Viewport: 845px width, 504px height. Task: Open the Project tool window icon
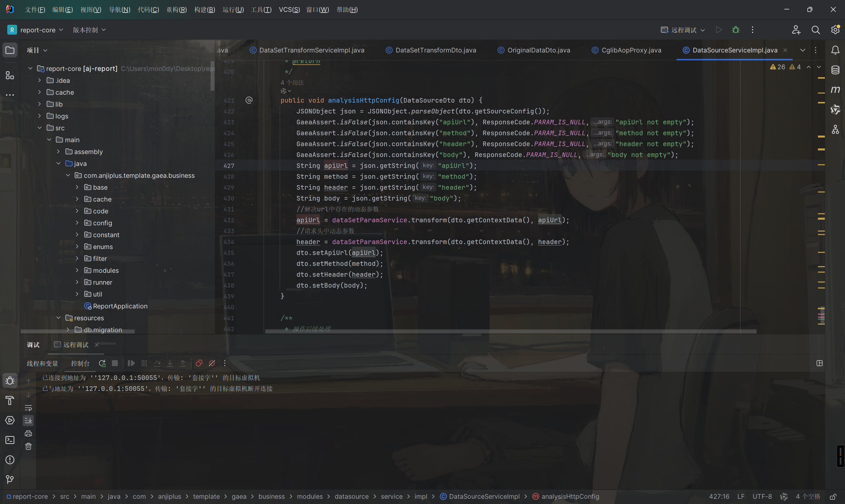(x=10, y=50)
